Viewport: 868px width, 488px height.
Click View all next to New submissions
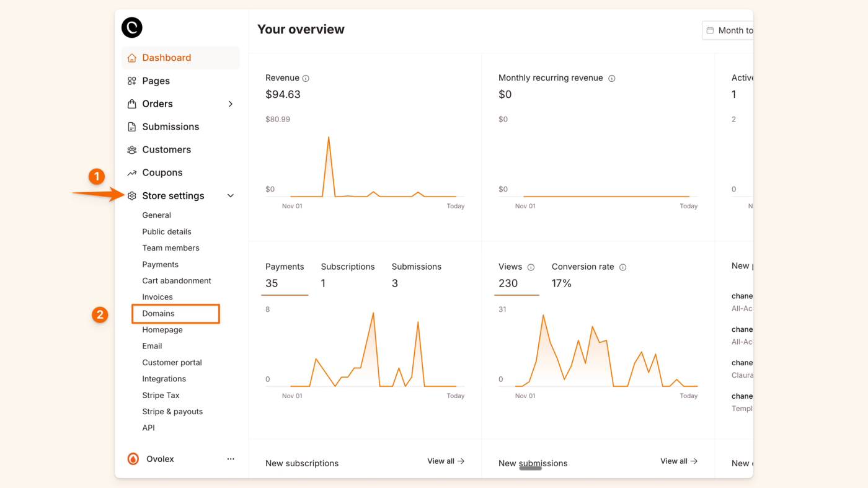point(678,461)
